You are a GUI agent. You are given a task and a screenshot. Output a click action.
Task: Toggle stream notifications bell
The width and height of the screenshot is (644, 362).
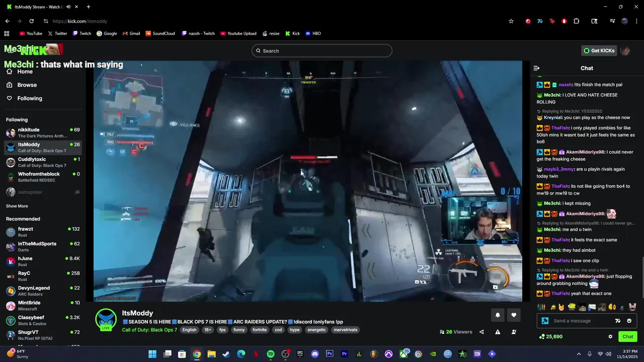498,315
